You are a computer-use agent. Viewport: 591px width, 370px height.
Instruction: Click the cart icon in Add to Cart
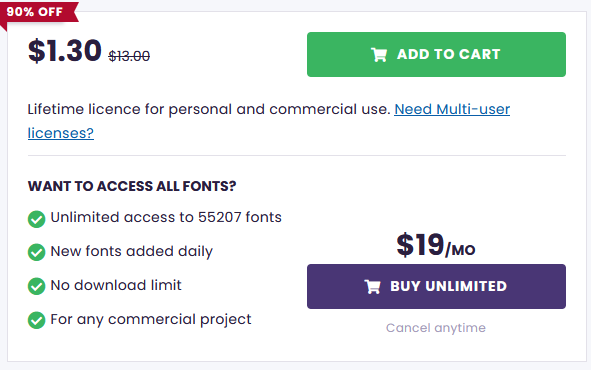pyautogui.click(x=379, y=55)
